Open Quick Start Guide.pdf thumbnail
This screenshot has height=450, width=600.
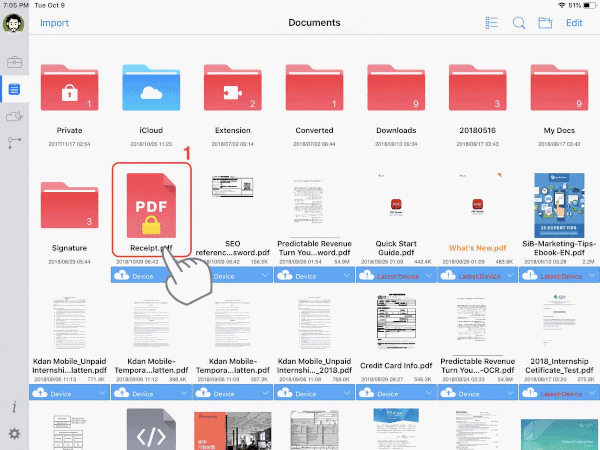coord(396,205)
